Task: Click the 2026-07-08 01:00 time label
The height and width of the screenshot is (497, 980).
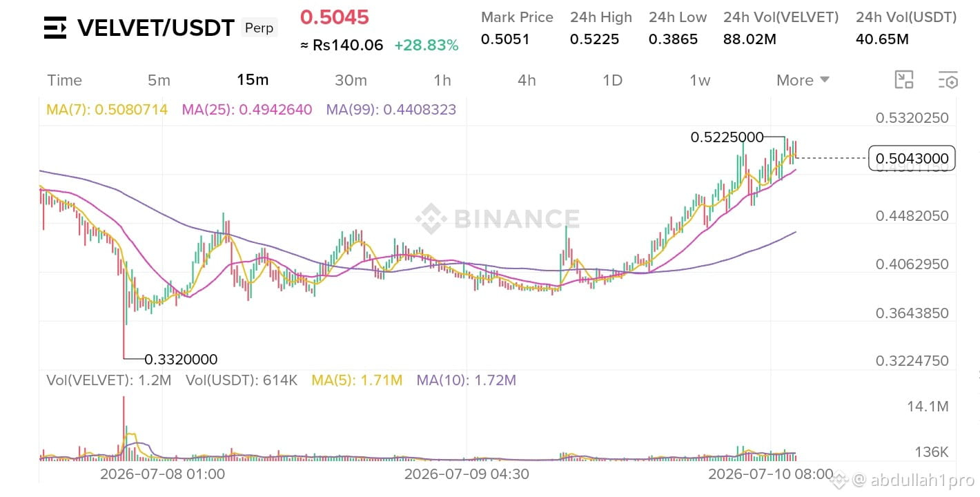Action: pos(162,474)
